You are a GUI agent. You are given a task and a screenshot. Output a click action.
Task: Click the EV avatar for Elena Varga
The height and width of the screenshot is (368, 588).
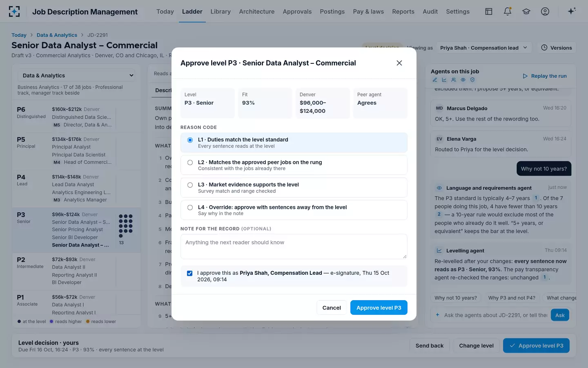click(x=439, y=139)
